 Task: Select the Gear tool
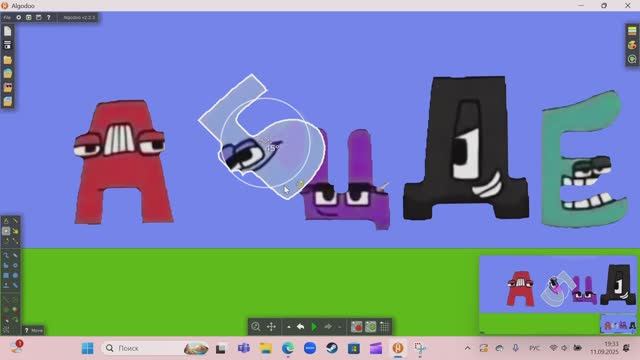15,265
